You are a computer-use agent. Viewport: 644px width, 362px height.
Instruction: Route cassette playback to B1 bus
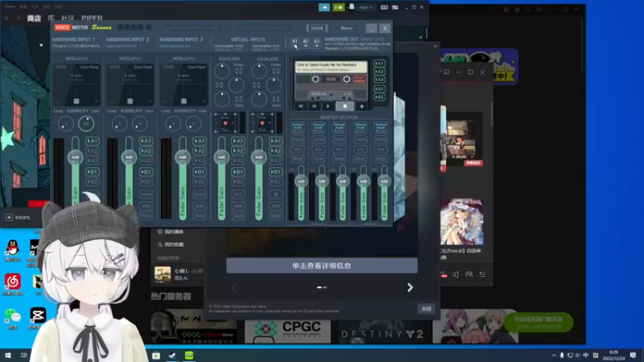(379, 88)
